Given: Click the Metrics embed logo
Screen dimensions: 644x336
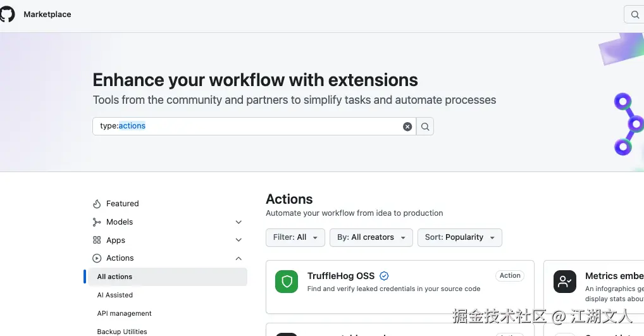Looking at the screenshot, I should pos(565,282).
